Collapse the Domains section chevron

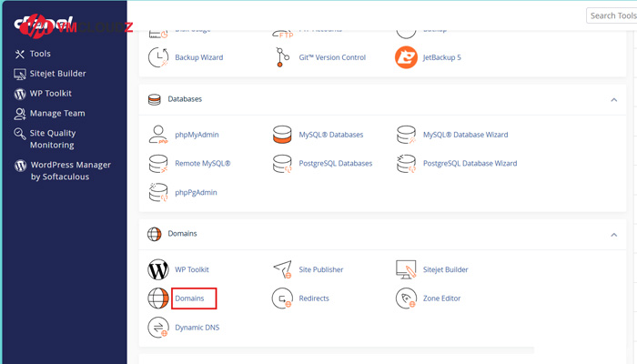(614, 235)
